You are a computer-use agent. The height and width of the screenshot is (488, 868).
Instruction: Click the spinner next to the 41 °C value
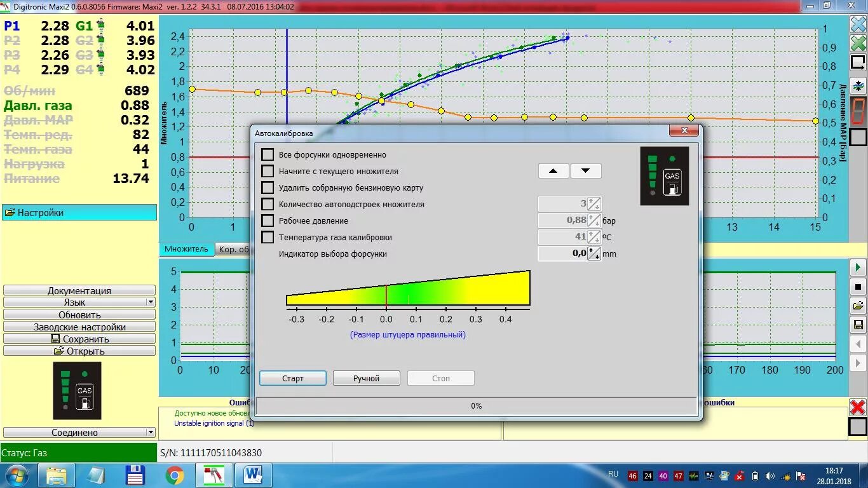[x=594, y=237]
